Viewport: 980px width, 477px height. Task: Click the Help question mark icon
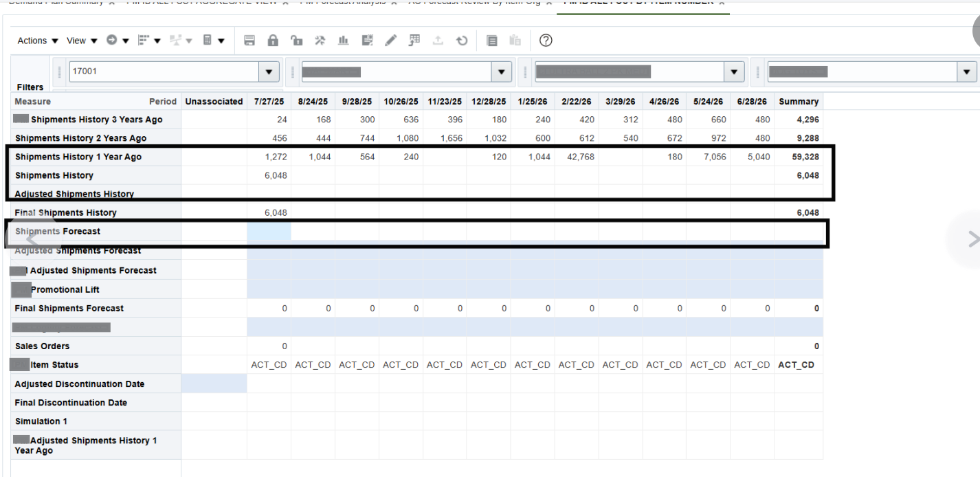pos(545,40)
